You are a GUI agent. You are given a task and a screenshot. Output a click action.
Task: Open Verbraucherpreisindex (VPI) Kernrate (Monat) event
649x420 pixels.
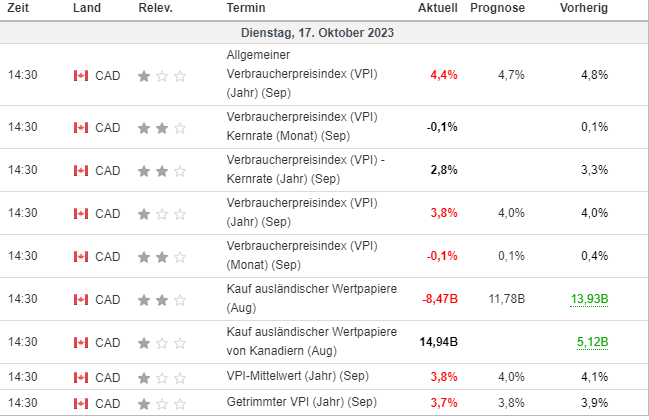click(302, 127)
